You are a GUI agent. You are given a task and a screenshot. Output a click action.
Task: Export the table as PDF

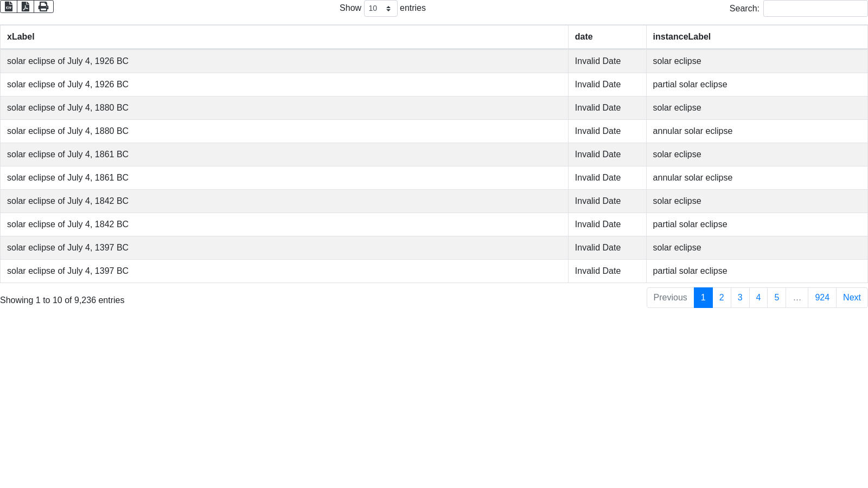point(25,7)
